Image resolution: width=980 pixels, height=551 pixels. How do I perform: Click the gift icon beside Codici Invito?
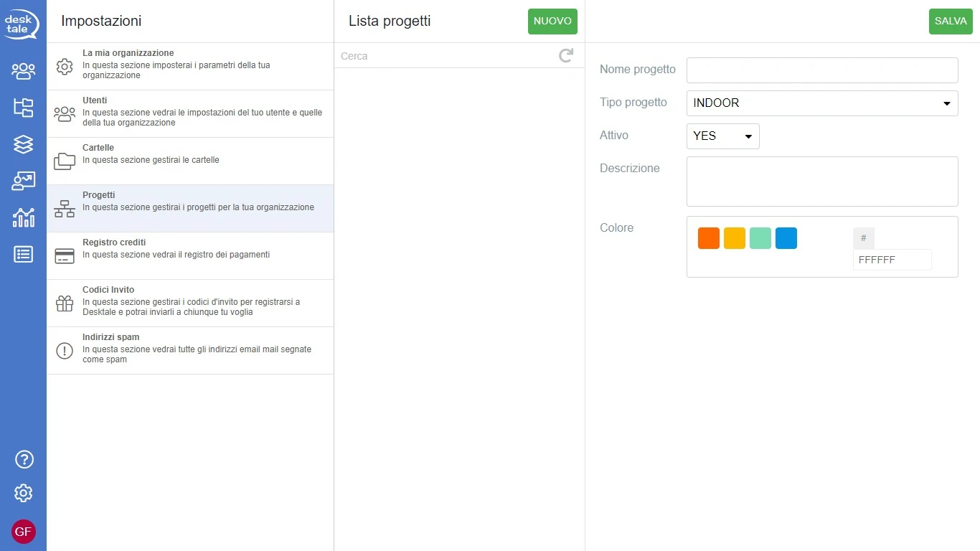65,303
